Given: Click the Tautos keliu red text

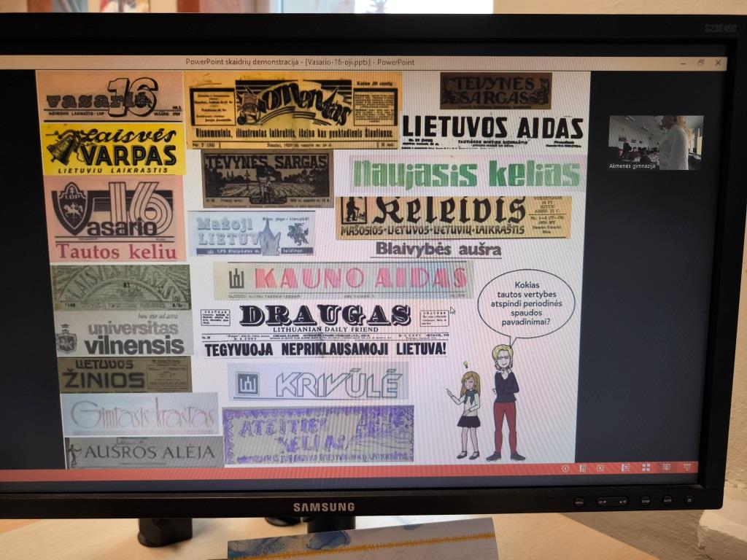Looking at the screenshot, I should [117, 252].
